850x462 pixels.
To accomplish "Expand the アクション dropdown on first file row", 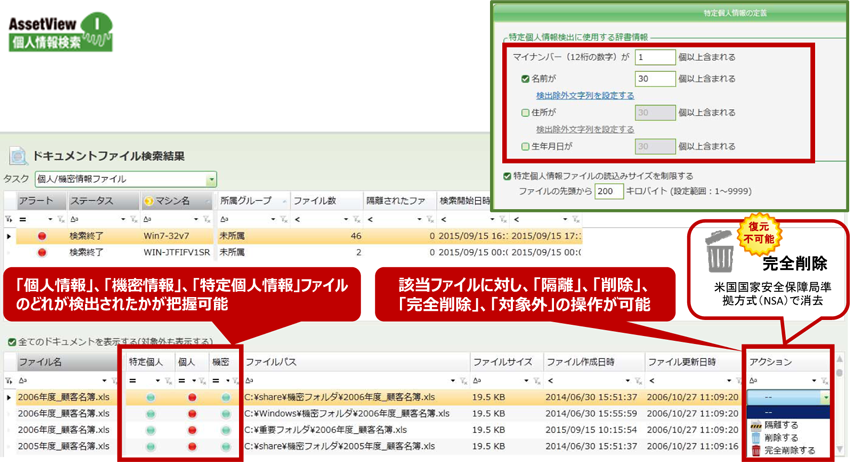I will (825, 396).
